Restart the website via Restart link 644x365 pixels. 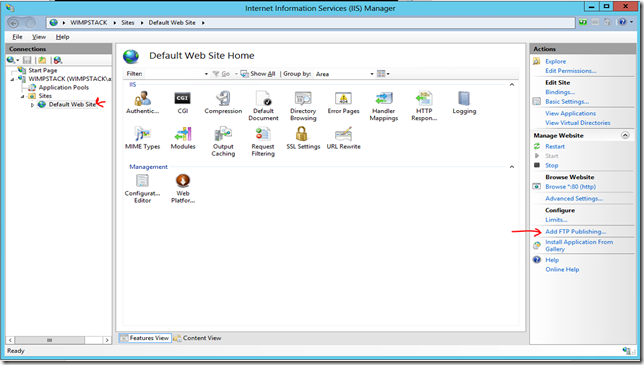[x=555, y=147]
